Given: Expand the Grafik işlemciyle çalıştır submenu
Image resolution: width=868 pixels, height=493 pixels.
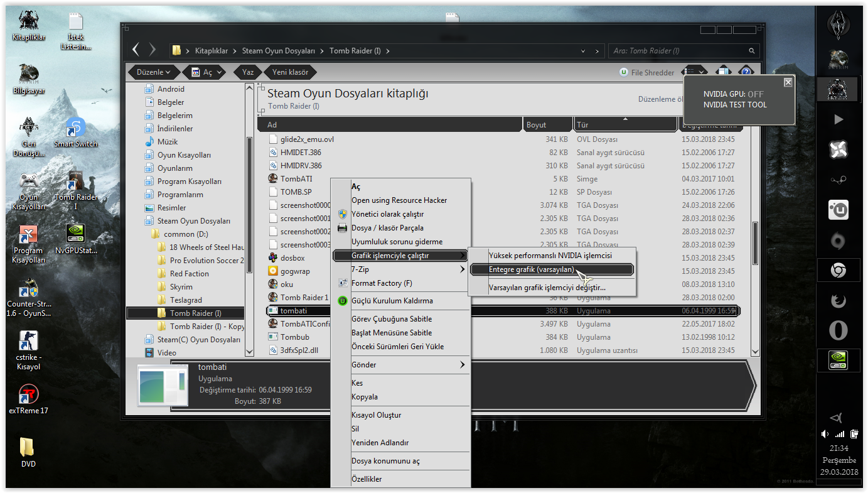Looking at the screenshot, I should (x=400, y=256).
